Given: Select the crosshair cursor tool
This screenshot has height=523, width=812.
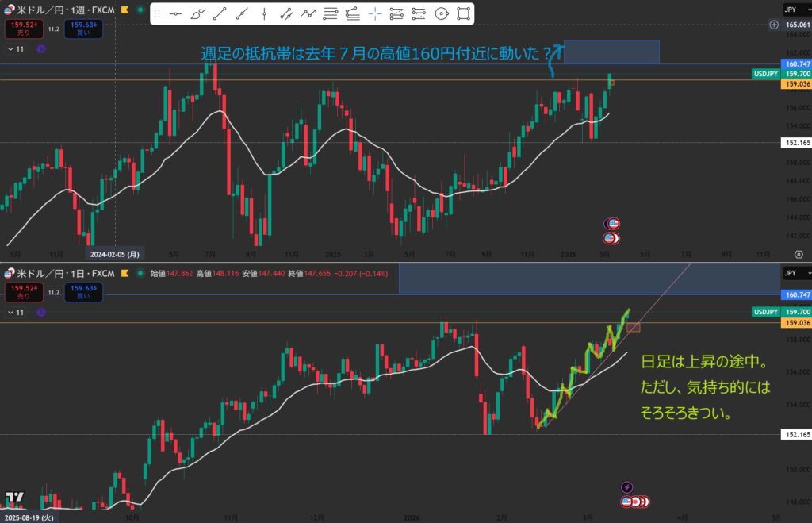Looking at the screenshot, I should point(374,14).
